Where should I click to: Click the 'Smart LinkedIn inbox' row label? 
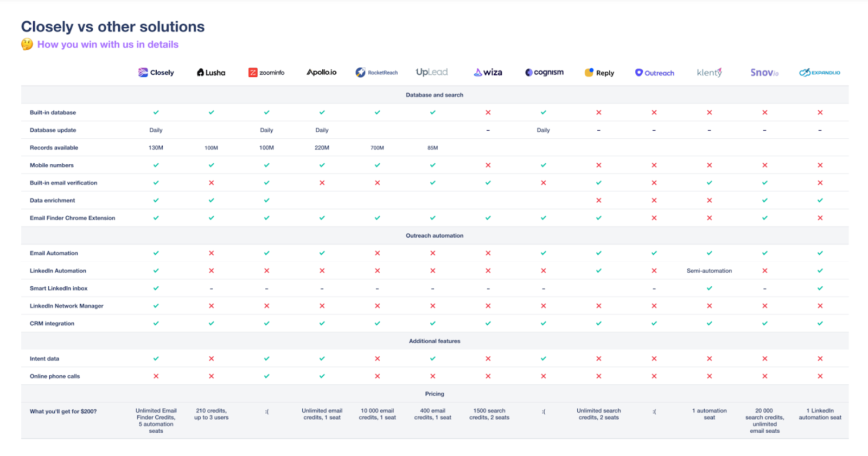click(x=59, y=288)
